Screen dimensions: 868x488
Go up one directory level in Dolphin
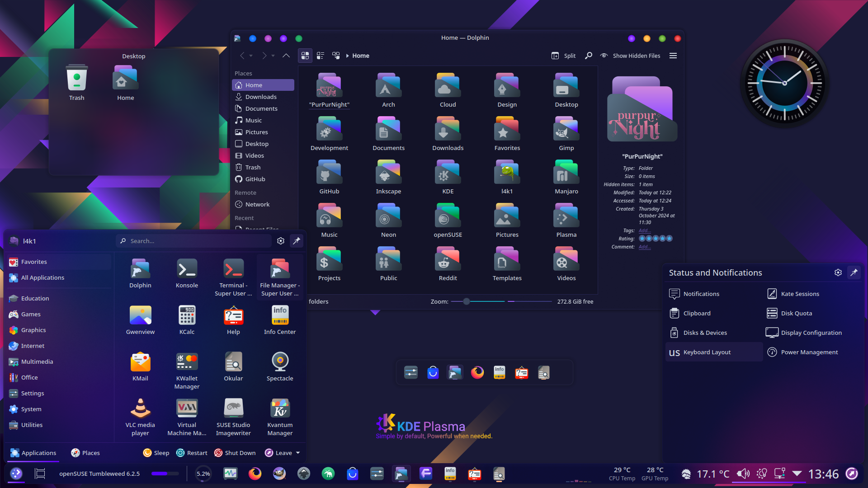point(286,56)
